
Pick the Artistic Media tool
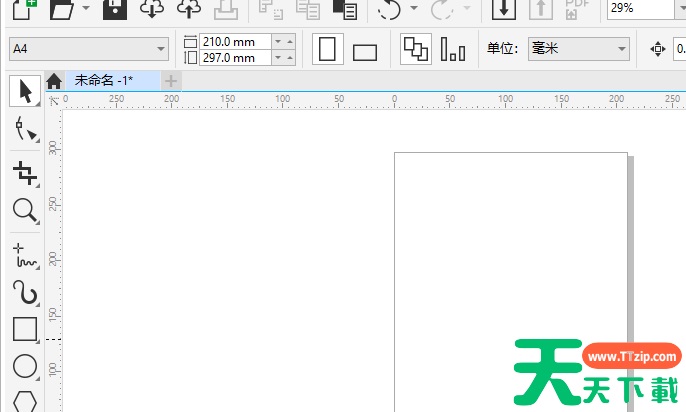24,292
